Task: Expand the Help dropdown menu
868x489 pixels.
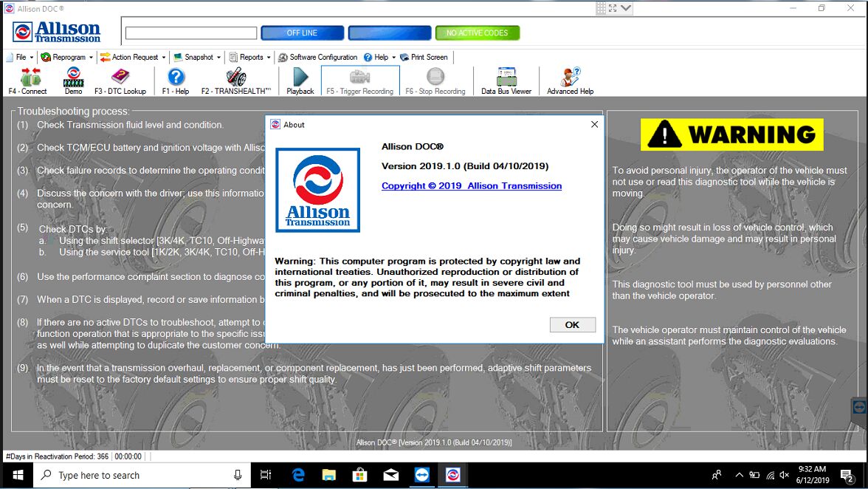Action: pos(379,57)
